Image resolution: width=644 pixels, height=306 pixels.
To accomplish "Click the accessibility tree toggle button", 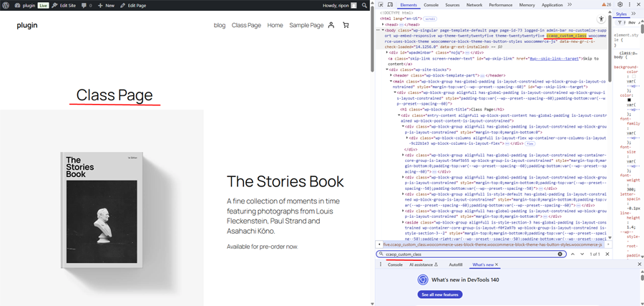I will [601, 19].
